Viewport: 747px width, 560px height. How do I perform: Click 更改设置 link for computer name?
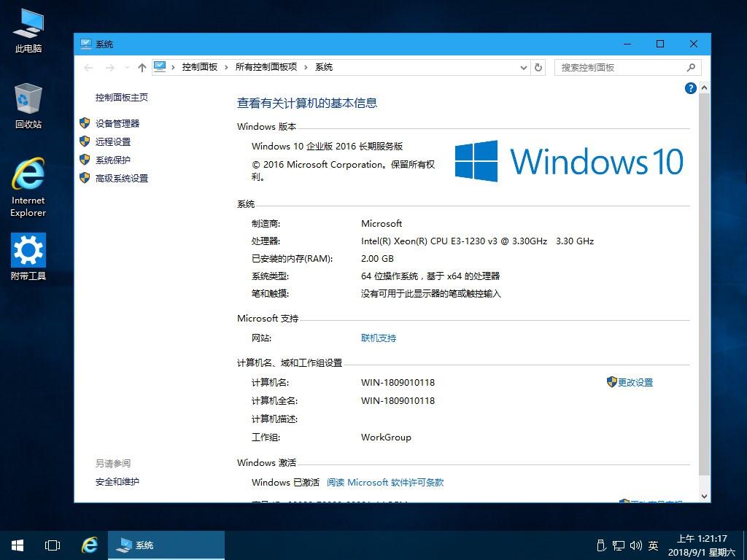pyautogui.click(x=635, y=382)
